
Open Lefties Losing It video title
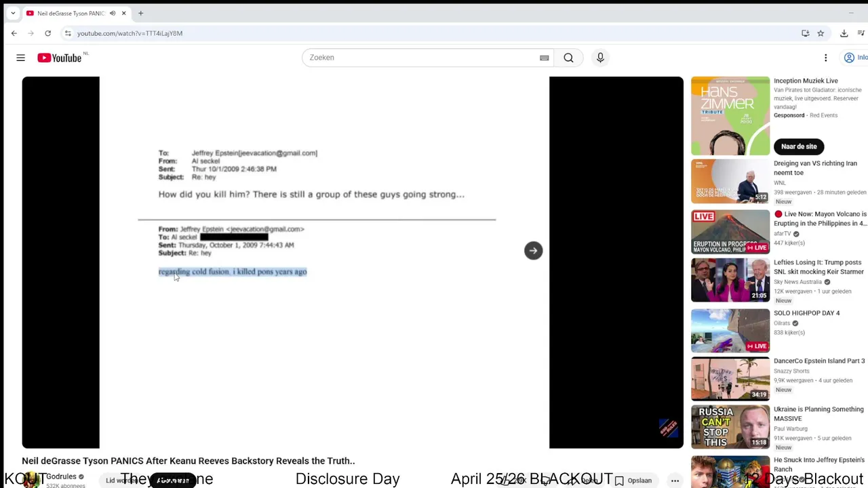[x=818, y=267]
